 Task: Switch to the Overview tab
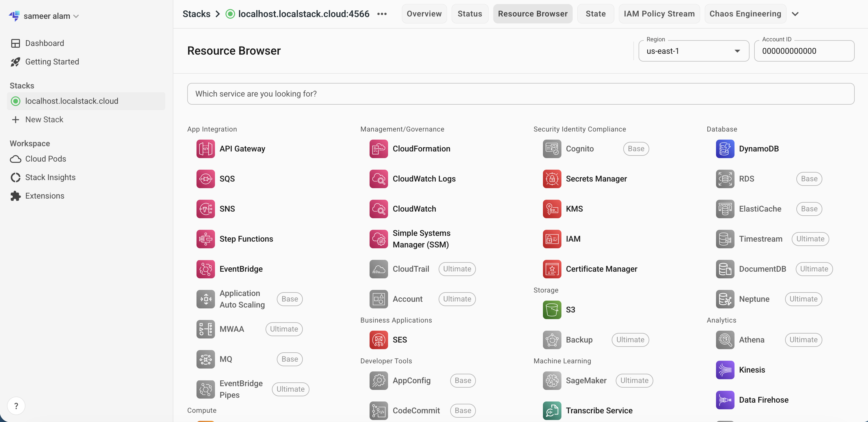point(424,14)
